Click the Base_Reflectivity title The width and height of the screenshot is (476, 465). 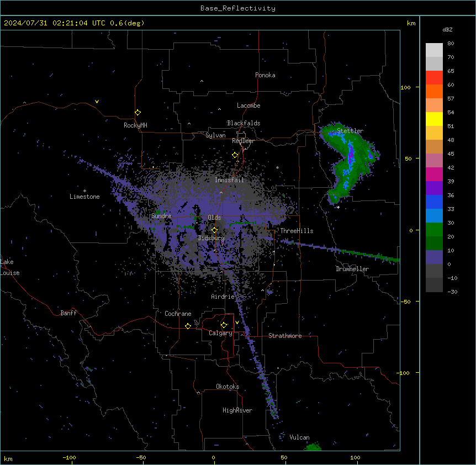pos(238,8)
